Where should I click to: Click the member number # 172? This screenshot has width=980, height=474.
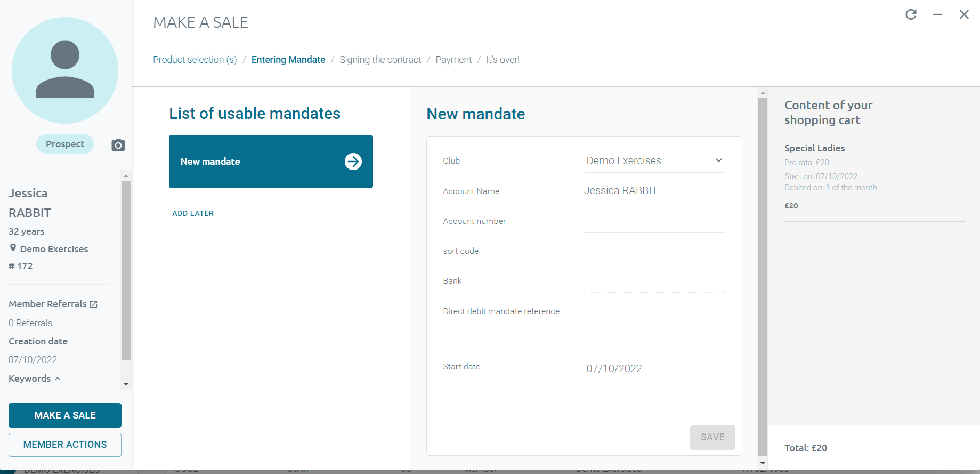(21, 266)
